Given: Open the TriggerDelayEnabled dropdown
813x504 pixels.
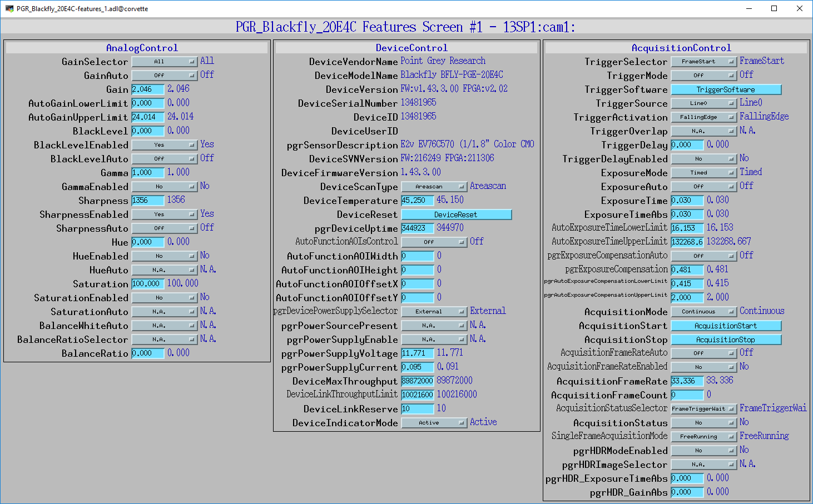Looking at the screenshot, I should point(704,159).
